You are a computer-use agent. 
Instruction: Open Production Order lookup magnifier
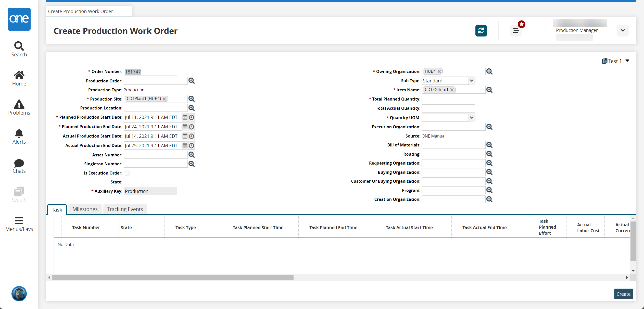[192, 81]
